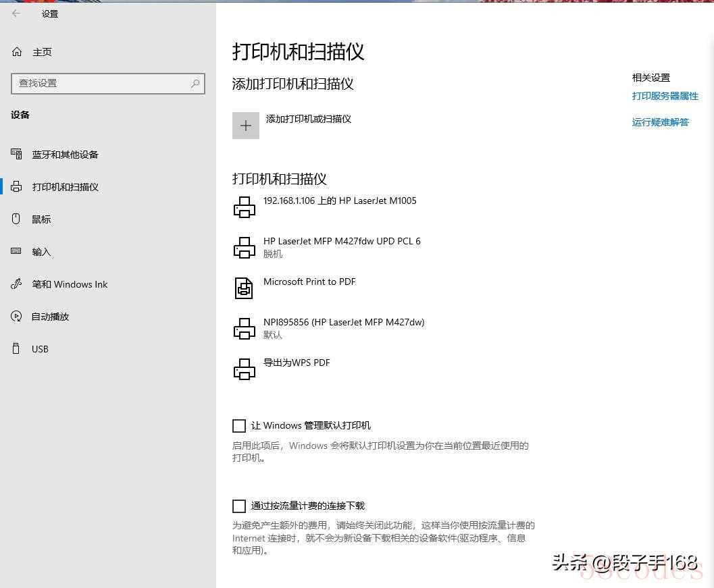Click the mouse icon beside 鼠标
This screenshot has height=588, width=714.
(16, 219)
